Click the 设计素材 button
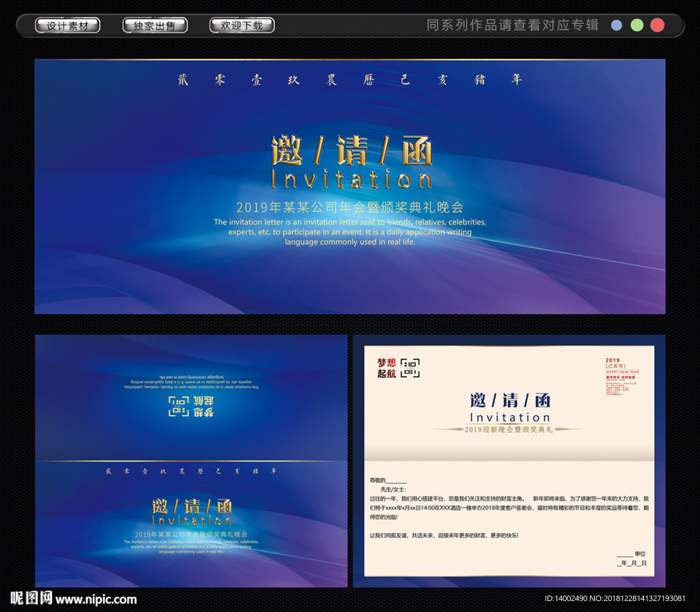Screen dimensions: 700x612 pos(68,26)
